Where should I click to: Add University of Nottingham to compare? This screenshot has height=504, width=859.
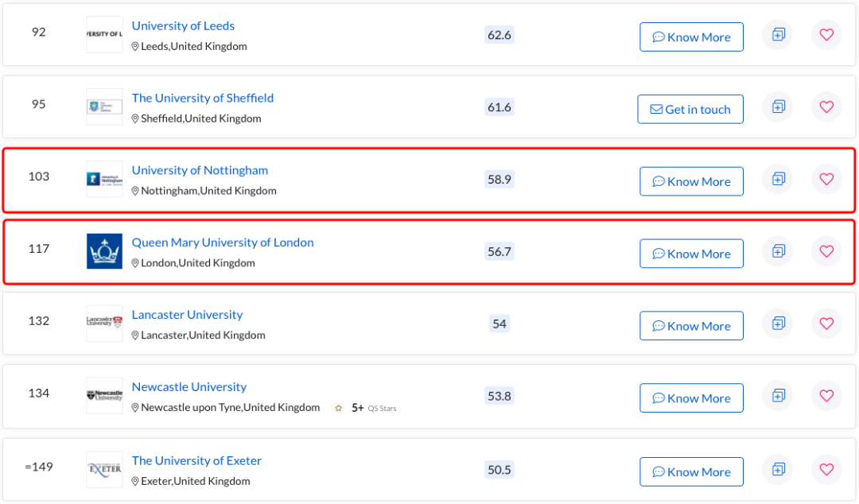(x=778, y=179)
